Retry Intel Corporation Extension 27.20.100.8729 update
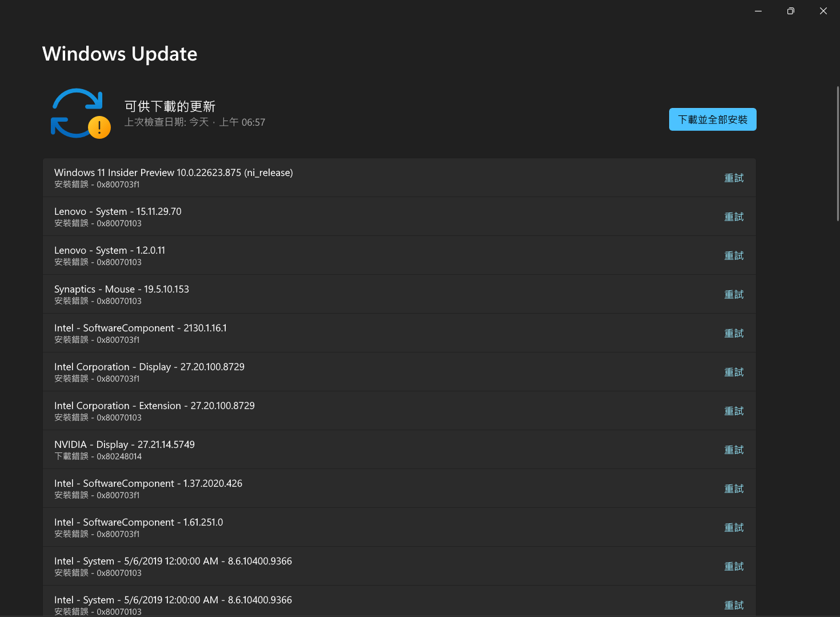840x617 pixels. point(734,411)
